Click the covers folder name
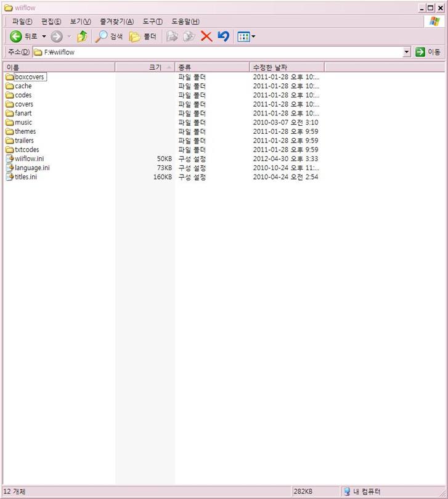 (24, 104)
